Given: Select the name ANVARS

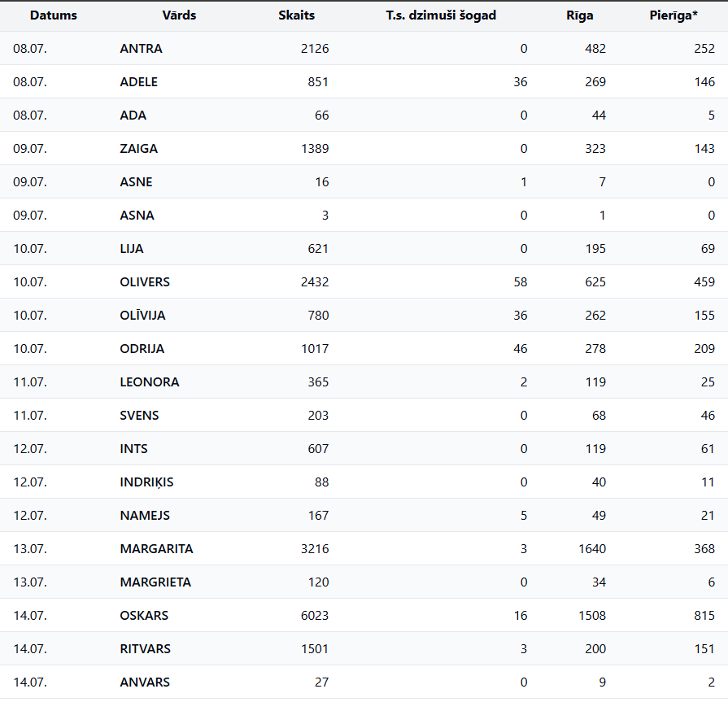Looking at the screenshot, I should (x=145, y=682).
